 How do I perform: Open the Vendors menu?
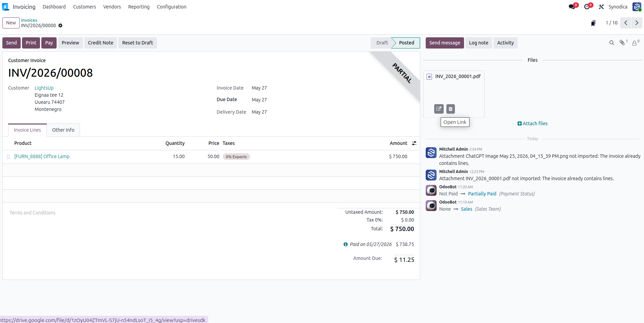tap(112, 7)
